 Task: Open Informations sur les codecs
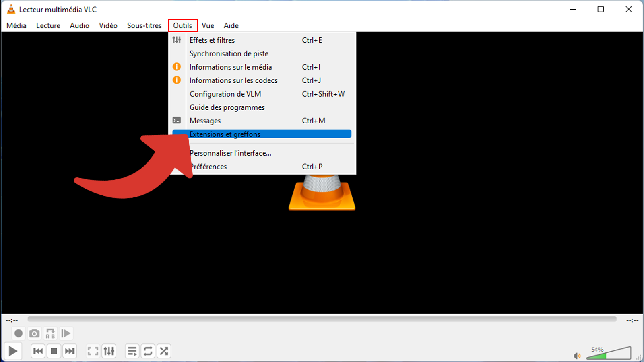262,80
